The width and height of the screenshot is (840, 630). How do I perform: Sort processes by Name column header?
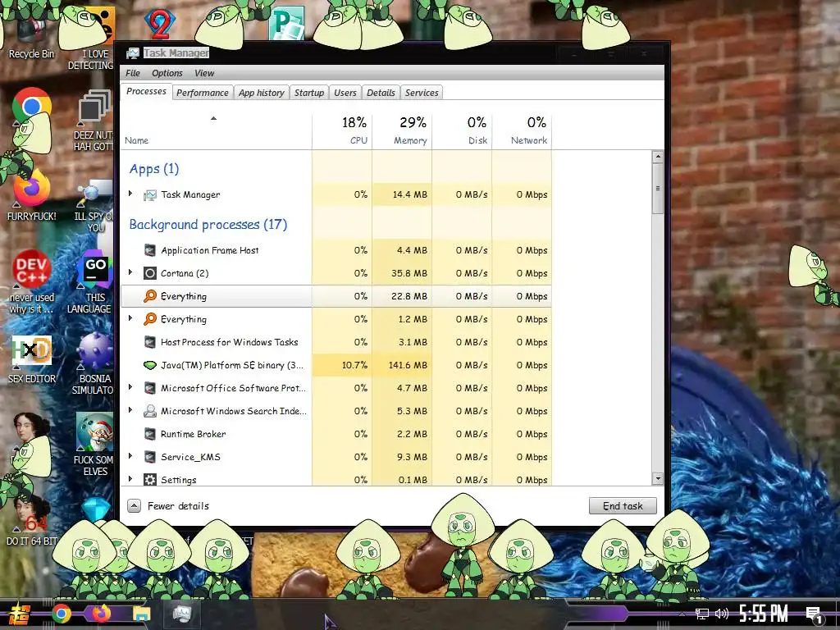(217, 132)
